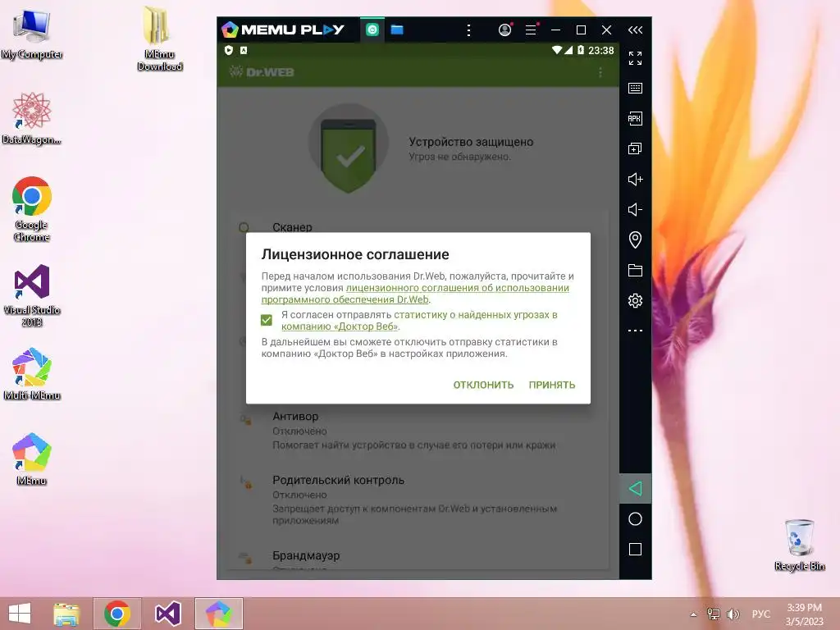840x630 pixels.
Task: Toggle MEmu fullscreen mode icon
Action: click(636, 58)
